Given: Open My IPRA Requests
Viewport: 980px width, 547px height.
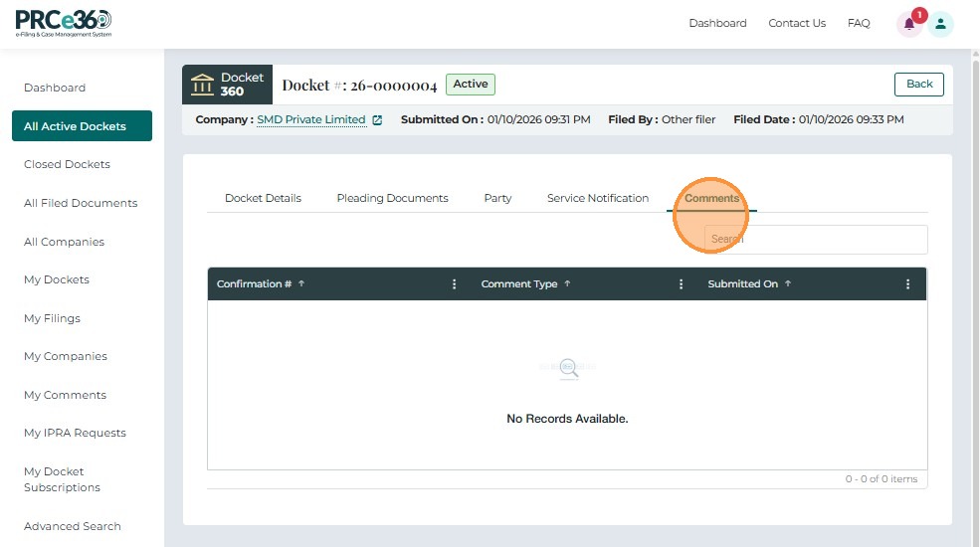Looking at the screenshot, I should pyautogui.click(x=75, y=433).
